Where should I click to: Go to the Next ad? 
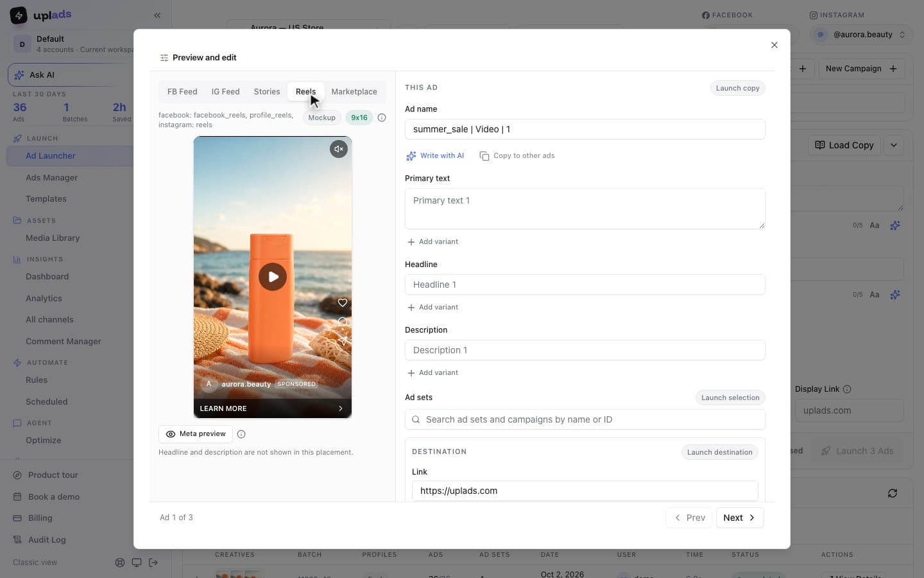[x=740, y=518]
